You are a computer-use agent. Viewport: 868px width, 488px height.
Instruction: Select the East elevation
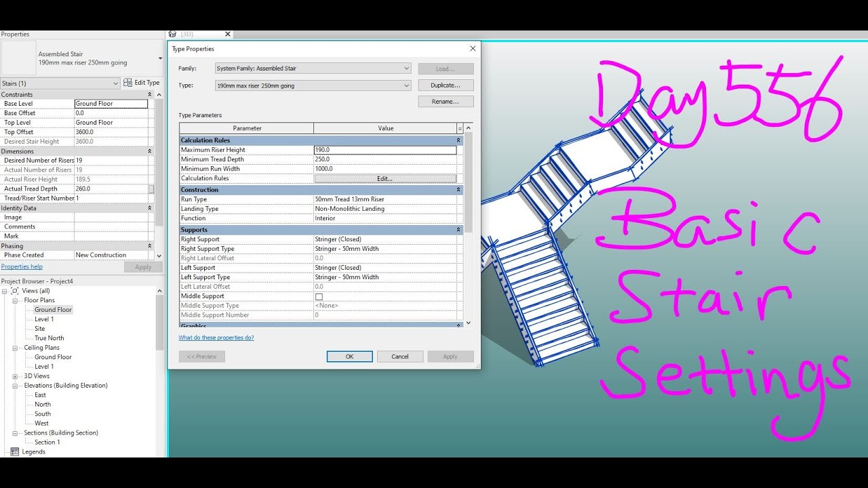click(41, 395)
